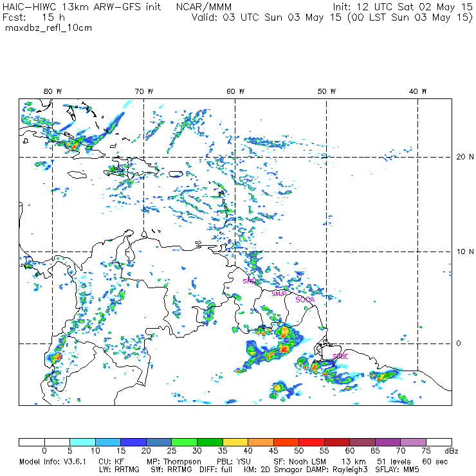Click the PBL: YSU scheme text
The width and height of the screenshot is (476, 476).
click(x=233, y=462)
